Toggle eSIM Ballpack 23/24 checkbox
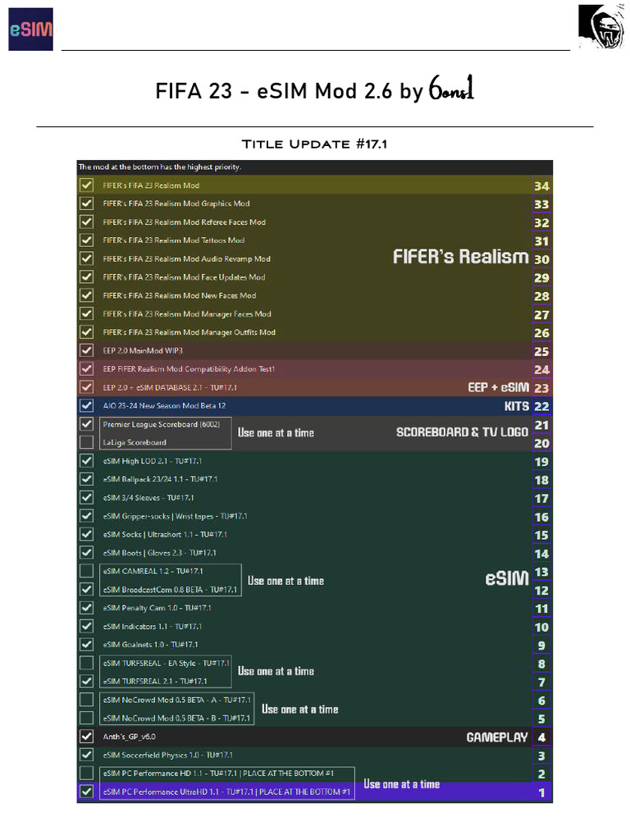The image size is (630, 840). tap(86, 479)
